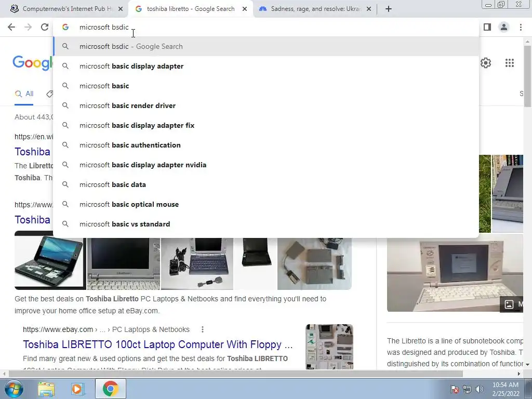Close the toshiba libretto Google Search tab
The height and width of the screenshot is (399, 532).
coord(245,9)
